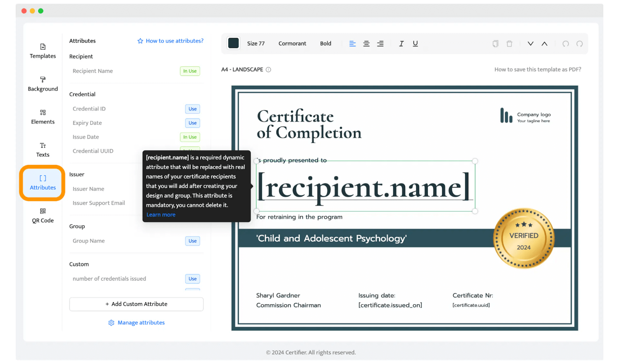Click the duplicate element icon
The height and width of the screenshot is (364, 619).
[x=496, y=43]
